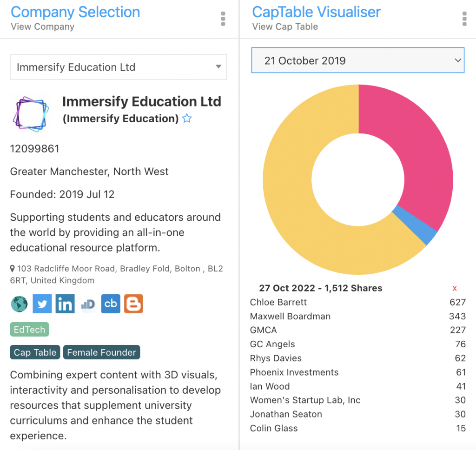Click the Immersify Education logo thumbnail
The width and height of the screenshot is (476, 450).
pos(31,113)
